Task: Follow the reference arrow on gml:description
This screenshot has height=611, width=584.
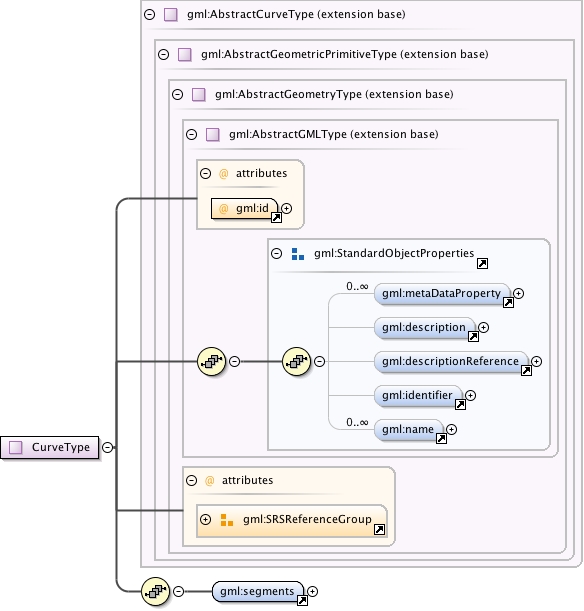Action: (x=473, y=337)
